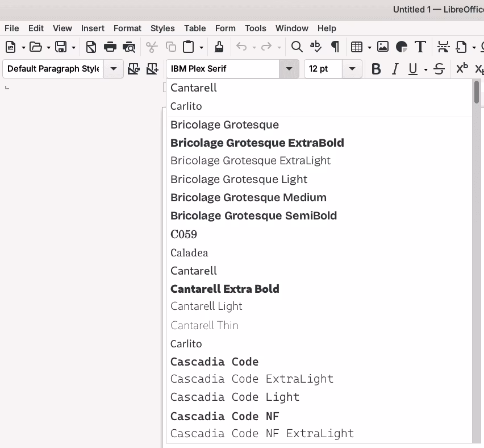The image size is (484, 448).
Task: Insert a text box
Action: [421, 47]
